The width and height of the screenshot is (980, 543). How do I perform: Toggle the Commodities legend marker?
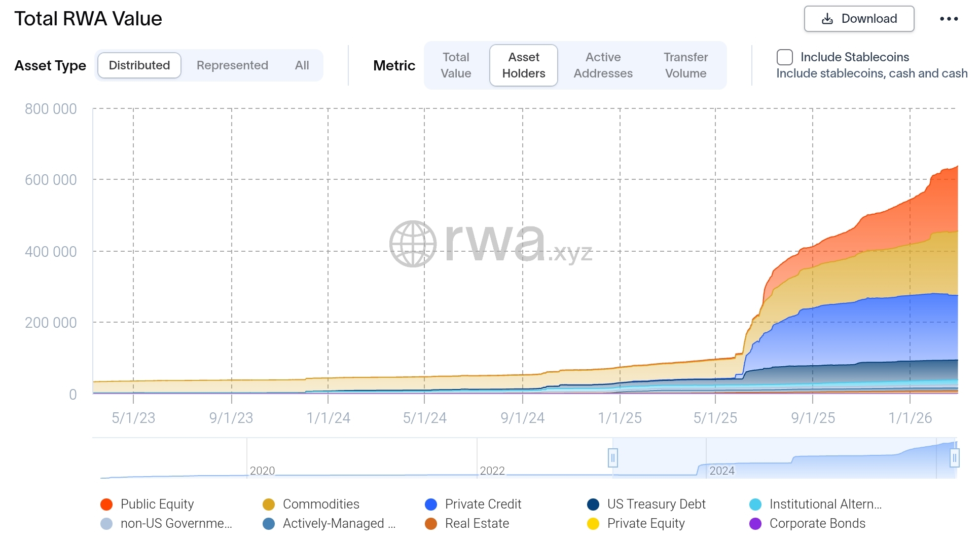coord(269,505)
